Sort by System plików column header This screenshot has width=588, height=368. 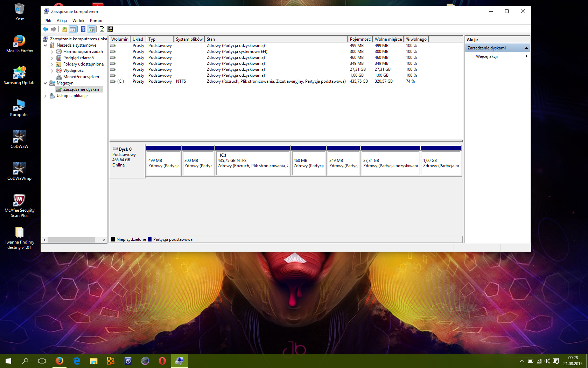point(189,39)
